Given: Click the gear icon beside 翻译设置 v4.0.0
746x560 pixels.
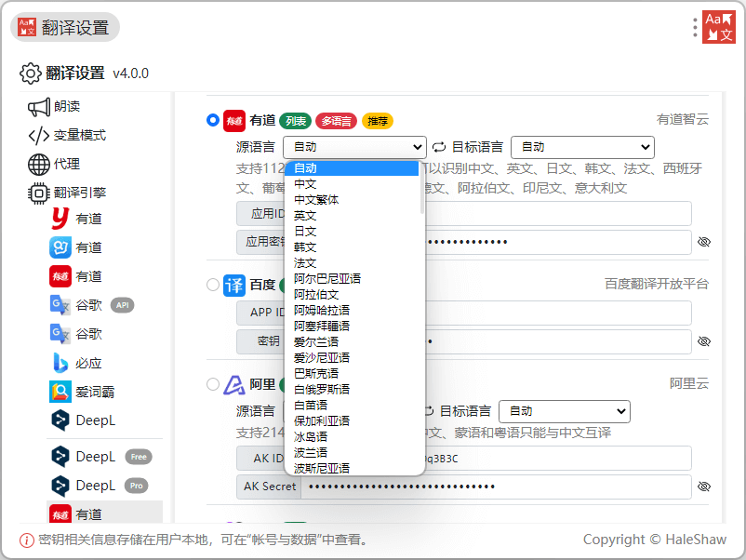Looking at the screenshot, I should (31, 73).
